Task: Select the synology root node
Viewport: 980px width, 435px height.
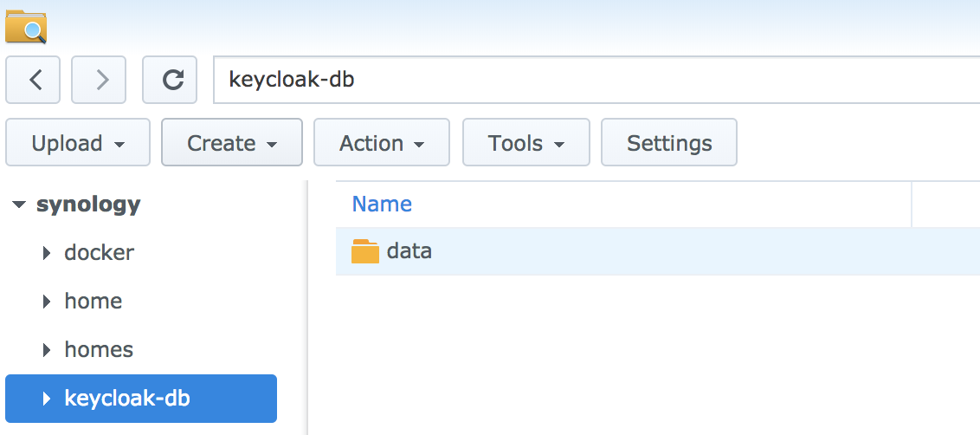Action: [x=88, y=204]
